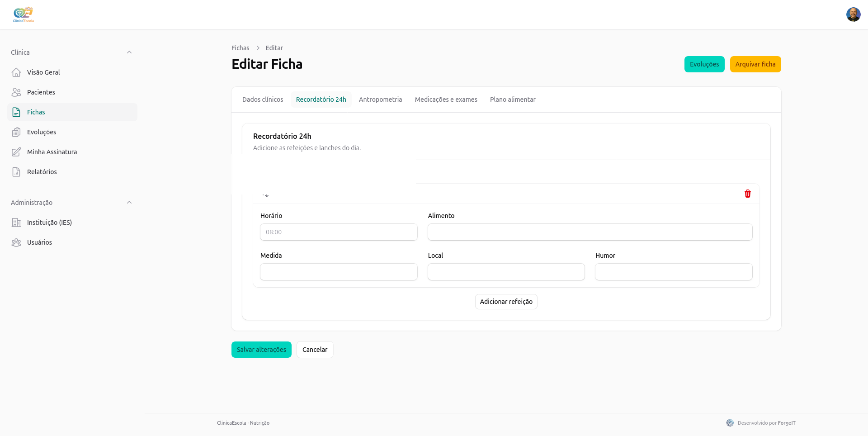Viewport: 868px width, 436px height.
Task: Click the ForgeIT footer link
Action: click(x=787, y=423)
